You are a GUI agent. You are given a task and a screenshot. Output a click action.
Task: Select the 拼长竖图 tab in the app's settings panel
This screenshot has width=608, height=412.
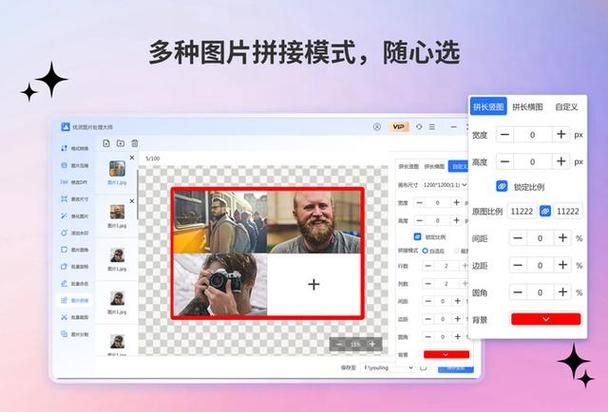coord(409,166)
